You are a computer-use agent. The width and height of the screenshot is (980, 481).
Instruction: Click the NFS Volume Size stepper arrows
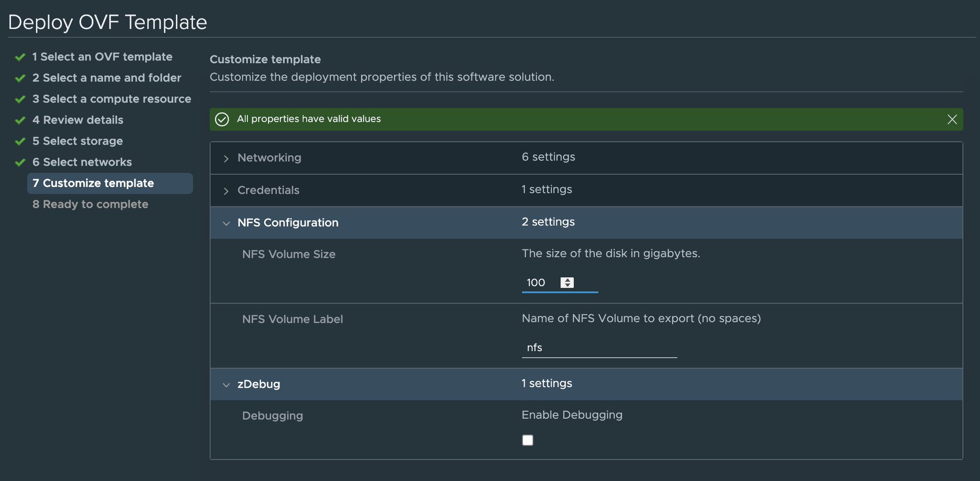(567, 282)
